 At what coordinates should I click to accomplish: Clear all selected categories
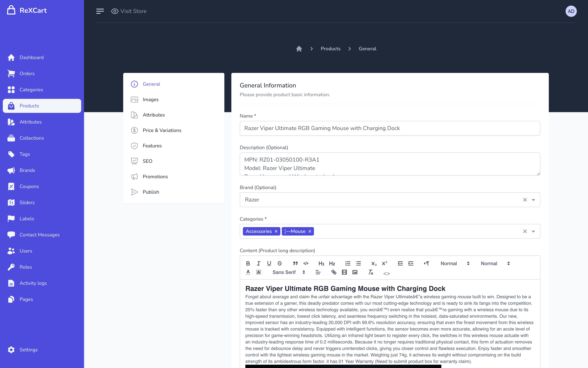525,231
